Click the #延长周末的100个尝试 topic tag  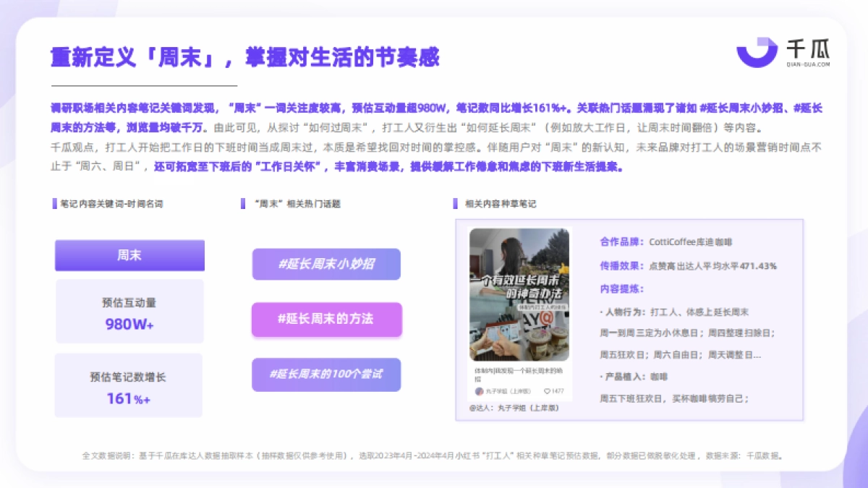coord(326,374)
